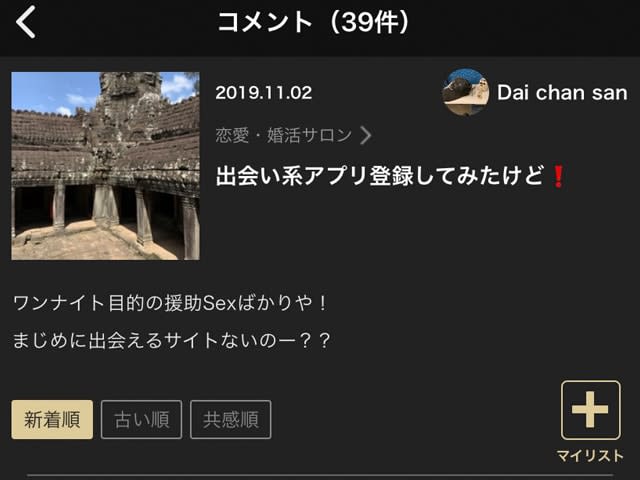
Task: Click the divider line under sort buttons
Action: [320, 475]
